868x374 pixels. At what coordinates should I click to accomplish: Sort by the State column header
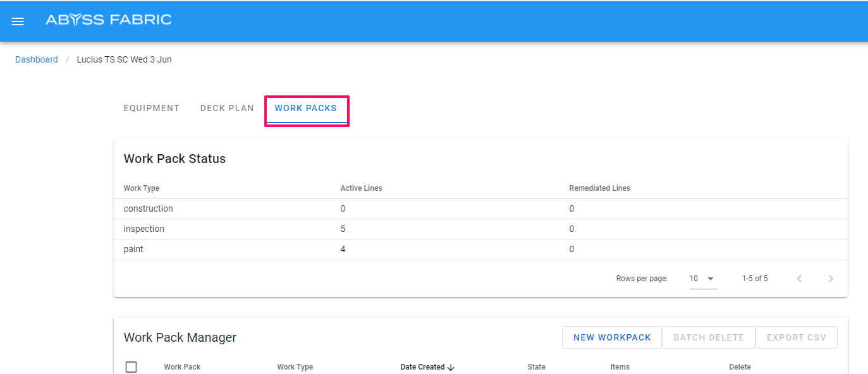click(x=536, y=367)
